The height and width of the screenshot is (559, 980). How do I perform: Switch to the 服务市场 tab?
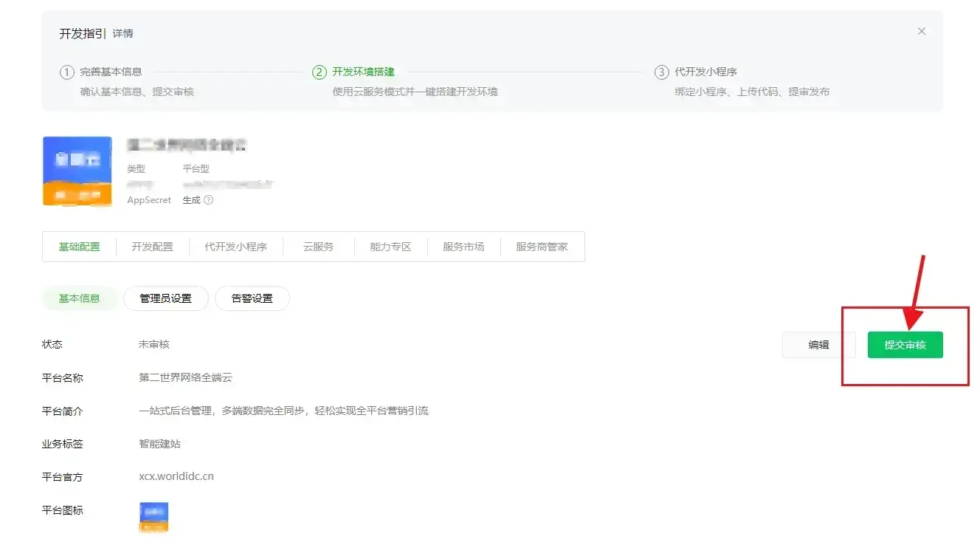[463, 247]
